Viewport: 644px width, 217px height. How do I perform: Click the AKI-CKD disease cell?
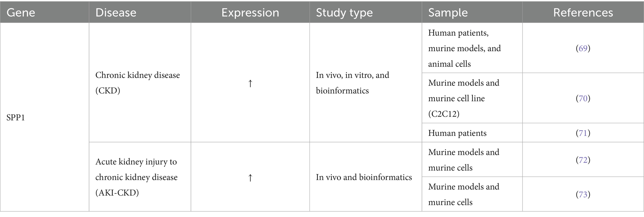136,177
